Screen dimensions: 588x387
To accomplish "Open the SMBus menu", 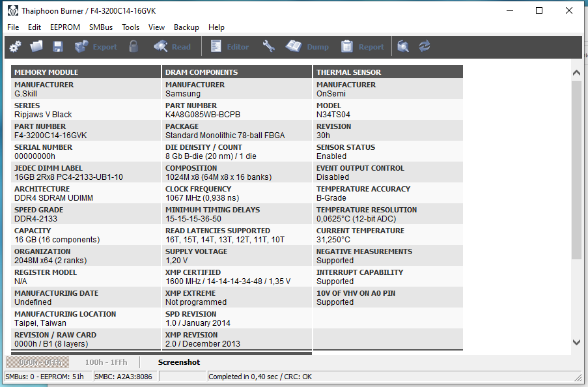I will point(101,27).
